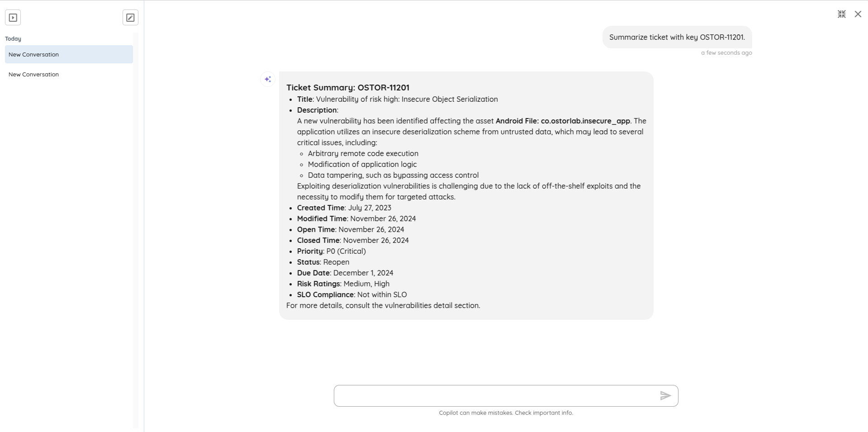Click the 'SLO Compliance: Not within SLO' line
The height and width of the screenshot is (432, 868).
coord(351,294)
